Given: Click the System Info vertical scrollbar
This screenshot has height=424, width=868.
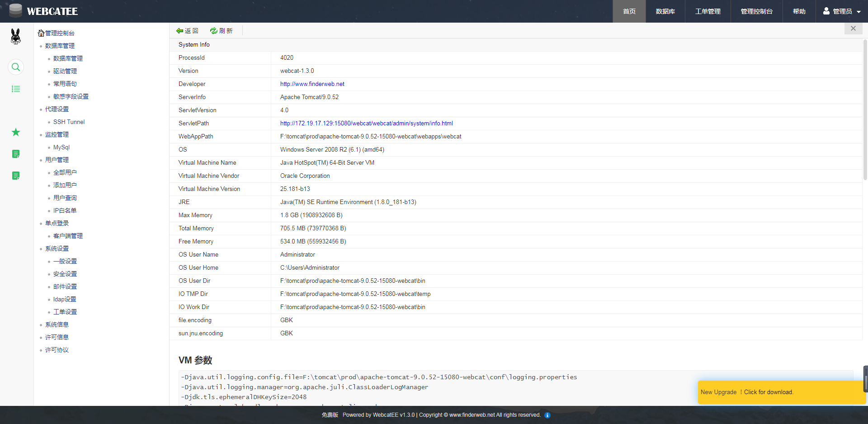Looking at the screenshot, I should tap(865, 109).
